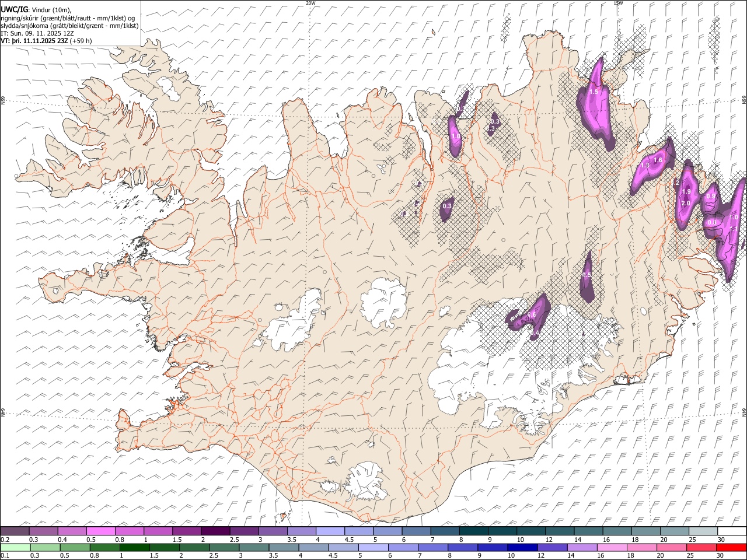
Task: Select the darkest green 1 rain legend swatch
Action: pyautogui.click(x=135, y=547)
